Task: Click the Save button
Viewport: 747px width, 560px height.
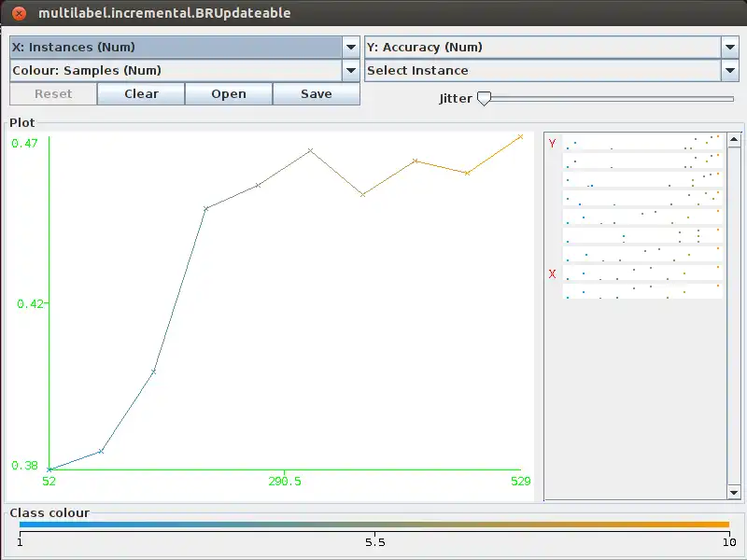Action: pos(317,93)
